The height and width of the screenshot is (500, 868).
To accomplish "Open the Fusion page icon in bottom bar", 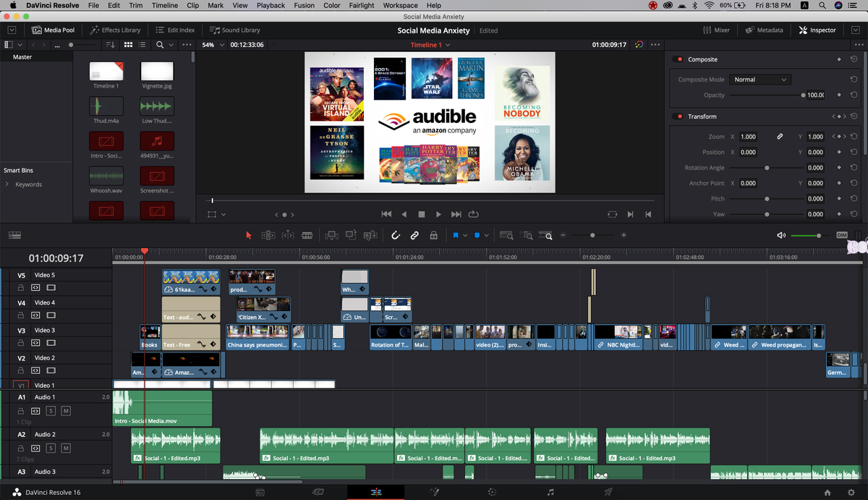I will (435, 492).
